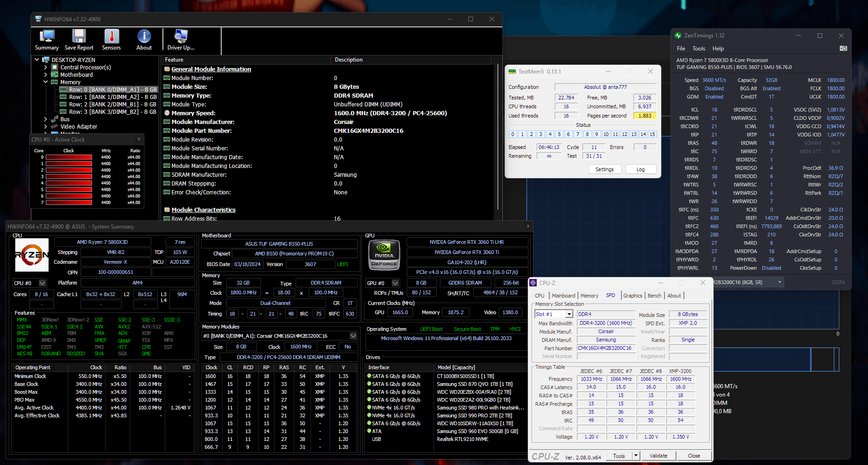Click the Core 0 clock bar
868x465 pixels.
pyautogui.click(x=69, y=157)
